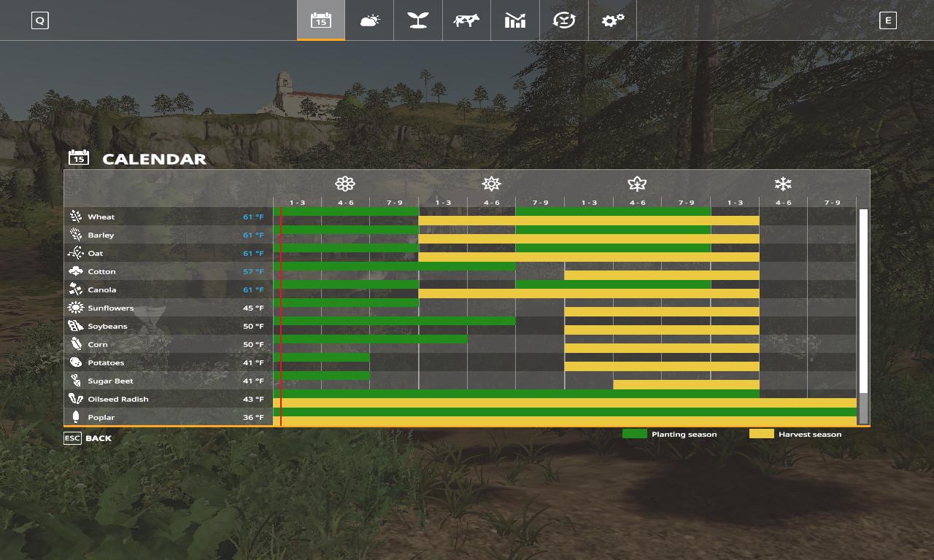Open the animals cow tab icon

tap(466, 20)
